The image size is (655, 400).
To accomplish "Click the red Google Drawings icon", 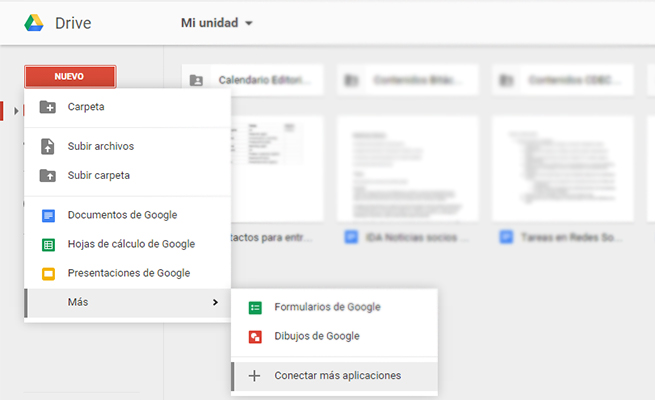I will coord(255,337).
